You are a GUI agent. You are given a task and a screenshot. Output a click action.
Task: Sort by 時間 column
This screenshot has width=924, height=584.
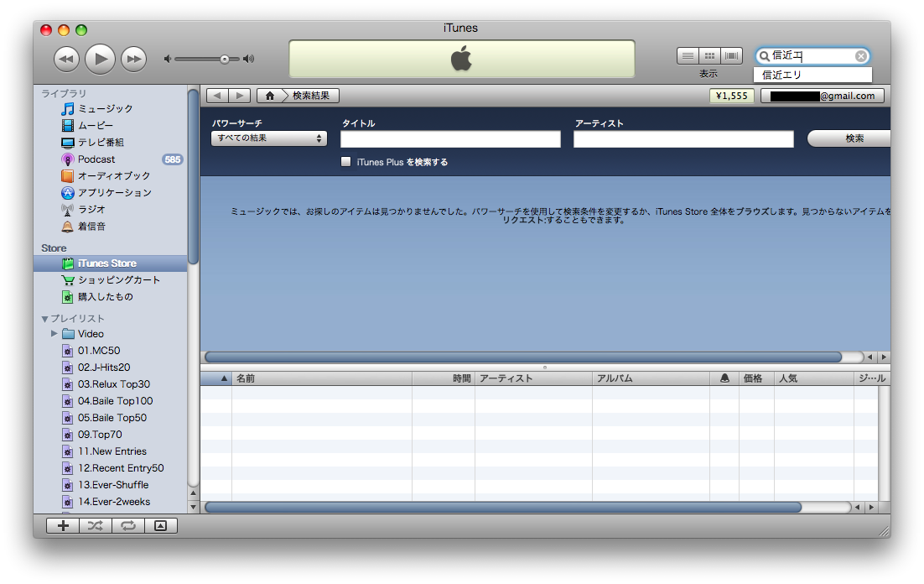[x=444, y=378]
